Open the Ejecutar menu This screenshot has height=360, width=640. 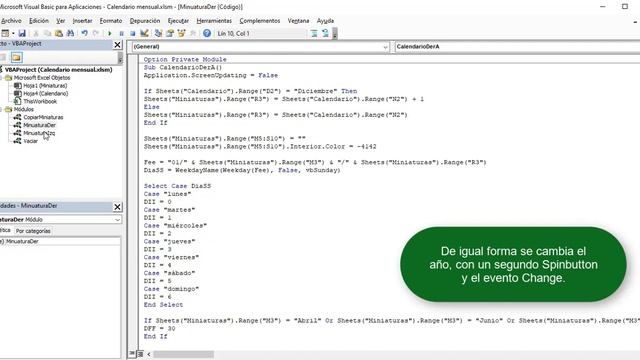click(x=178, y=21)
